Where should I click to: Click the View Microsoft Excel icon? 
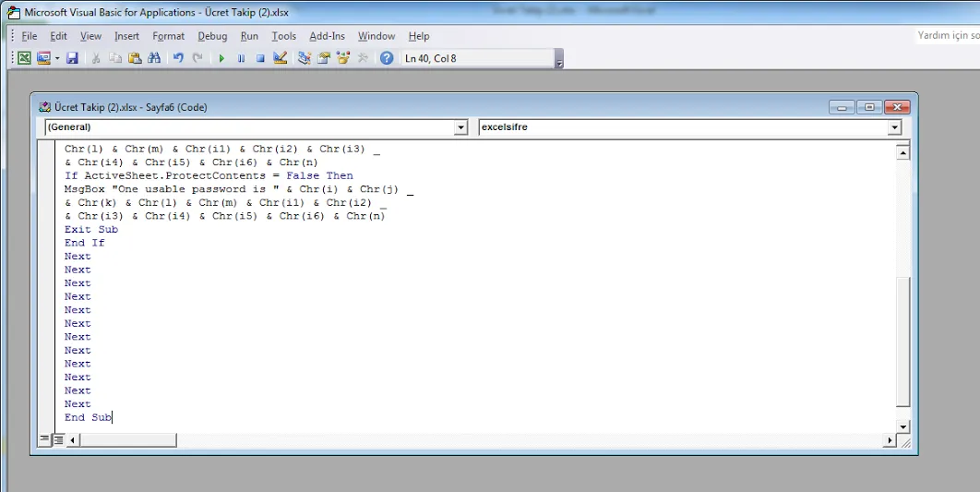(x=24, y=58)
